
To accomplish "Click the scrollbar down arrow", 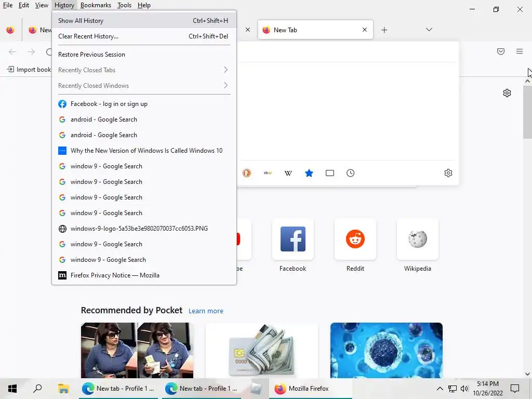I will pos(527,374).
